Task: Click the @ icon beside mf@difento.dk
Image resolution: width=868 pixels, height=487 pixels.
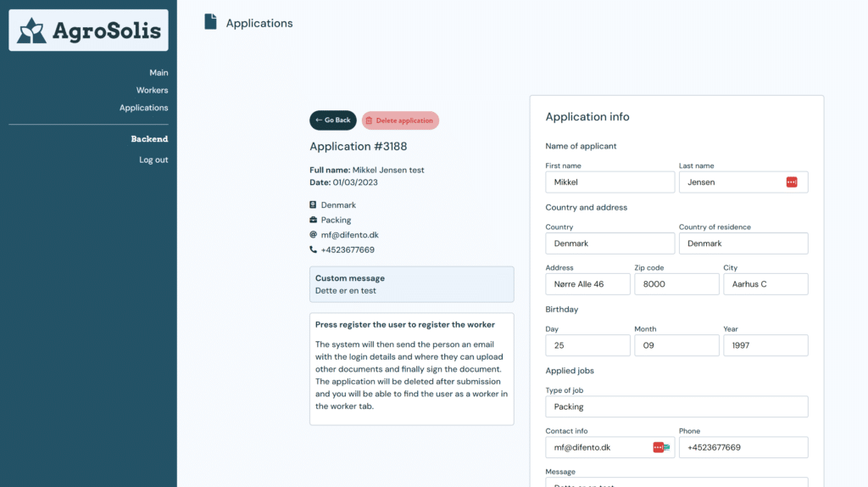Action: pos(314,235)
